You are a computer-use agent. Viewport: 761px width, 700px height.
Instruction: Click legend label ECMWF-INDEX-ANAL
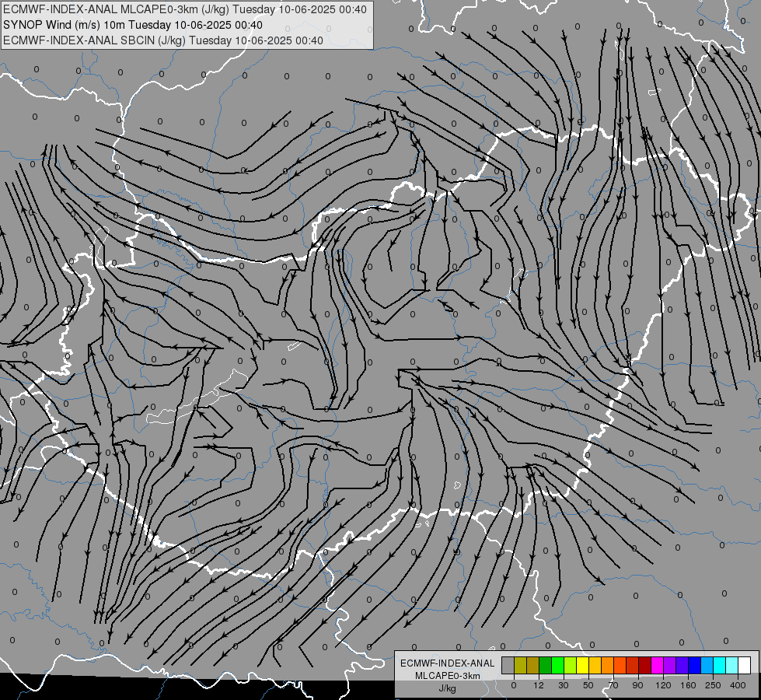point(448,663)
